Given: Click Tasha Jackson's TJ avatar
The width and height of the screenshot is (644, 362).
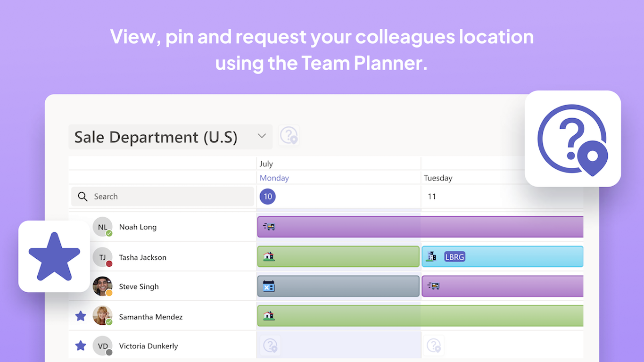Looking at the screenshot, I should (x=102, y=257).
